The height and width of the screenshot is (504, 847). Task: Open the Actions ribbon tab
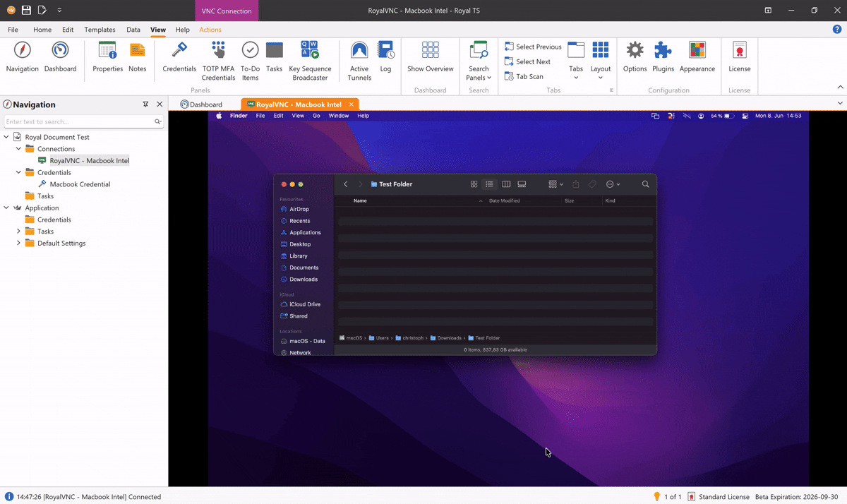coord(210,30)
